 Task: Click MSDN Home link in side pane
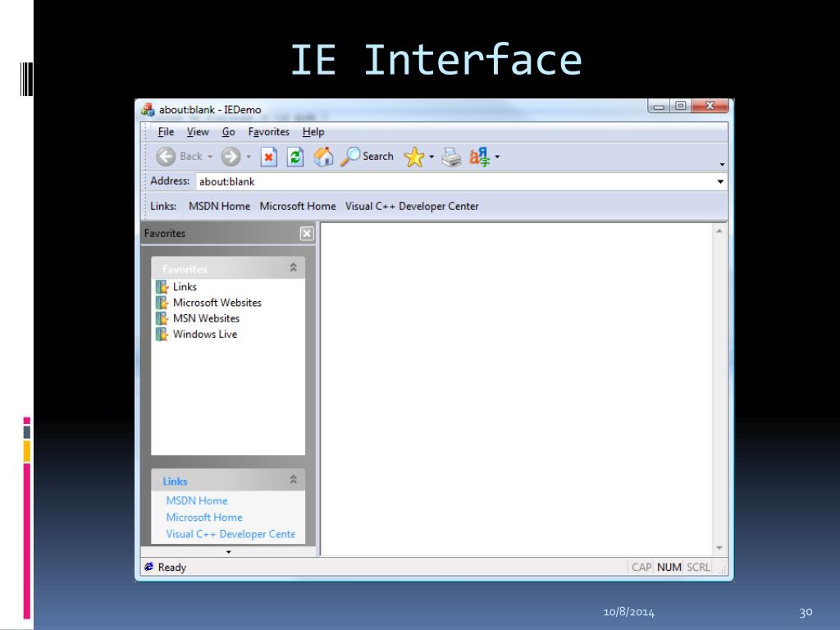point(197,501)
